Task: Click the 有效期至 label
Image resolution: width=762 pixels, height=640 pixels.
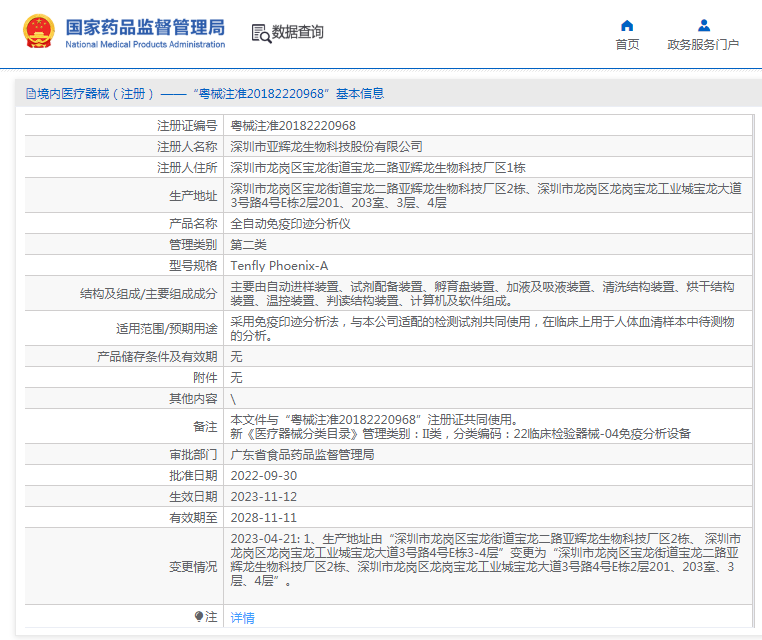Action: pos(193,518)
